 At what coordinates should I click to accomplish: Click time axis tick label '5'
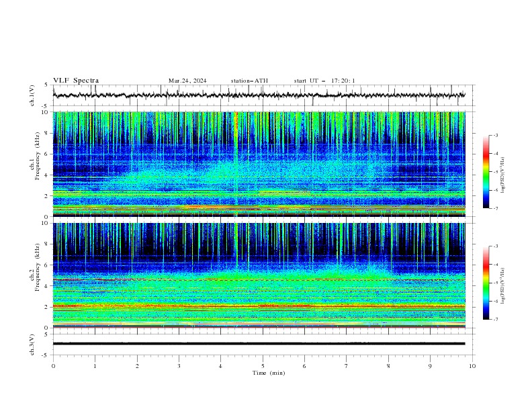[x=263, y=366]
